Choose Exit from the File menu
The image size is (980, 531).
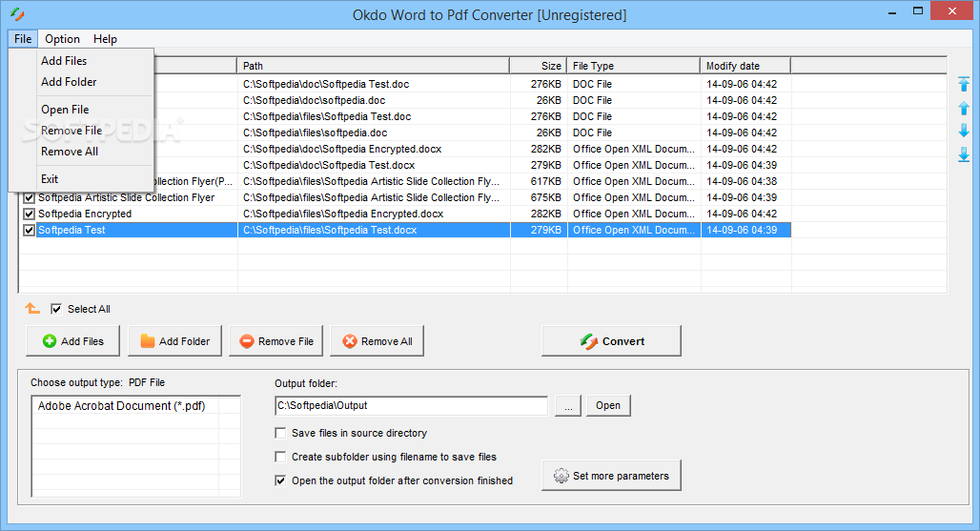point(50,179)
